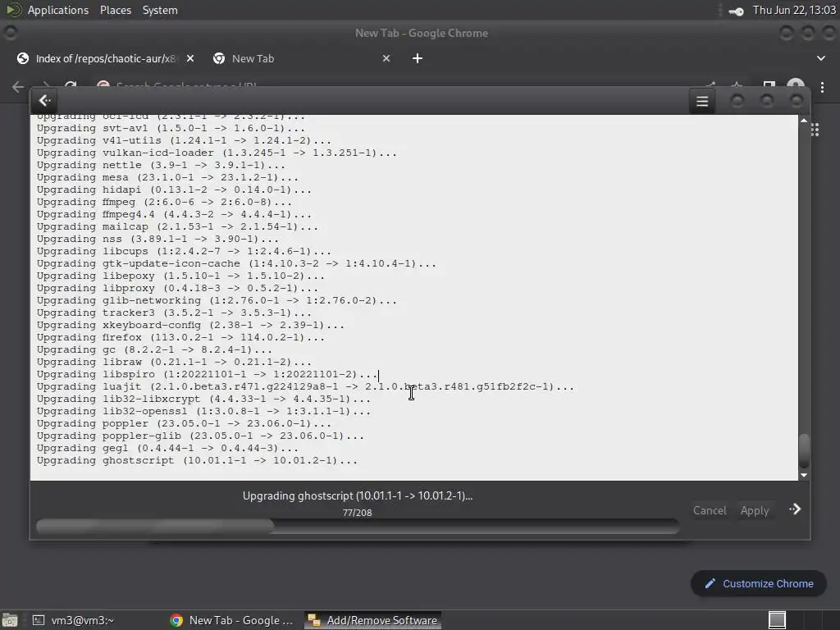Open the Applications menu

(58, 10)
